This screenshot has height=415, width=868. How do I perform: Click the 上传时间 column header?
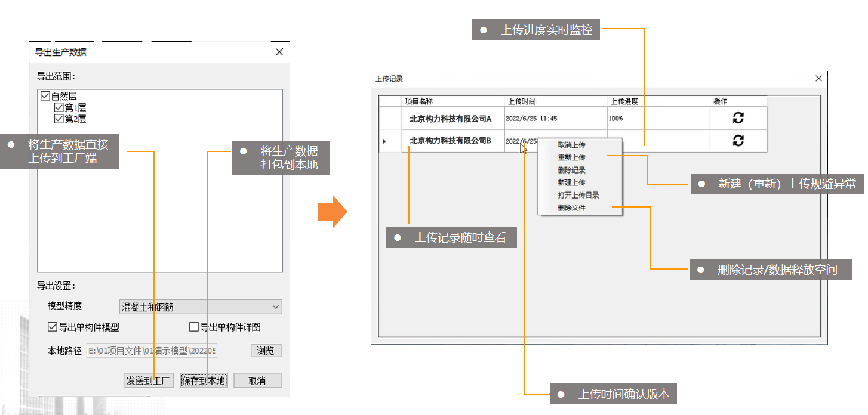click(x=556, y=101)
